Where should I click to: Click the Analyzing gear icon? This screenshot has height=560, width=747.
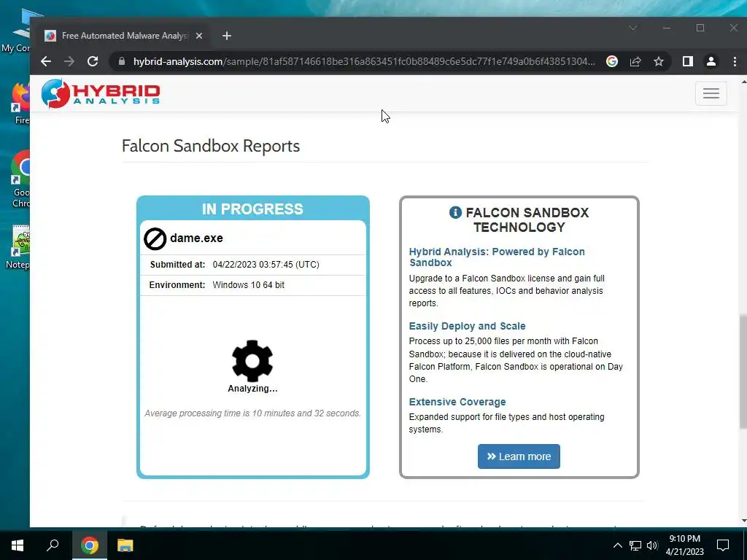[x=252, y=361]
